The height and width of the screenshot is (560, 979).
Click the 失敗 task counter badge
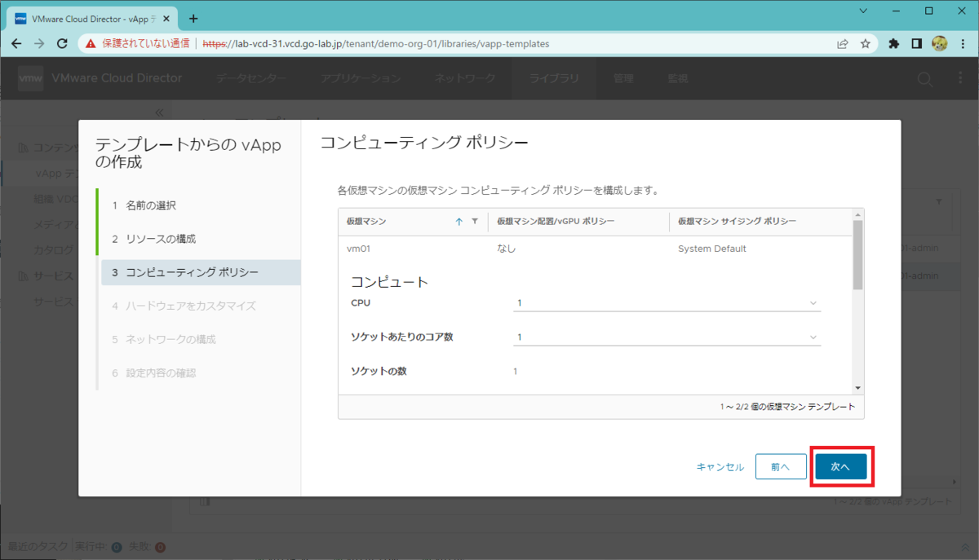[160, 547]
